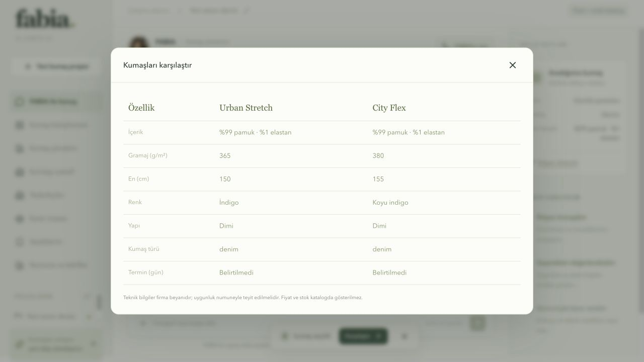Screen dimensions: 644x362
Task: Select the En (cm) row label
Action: pos(138,179)
